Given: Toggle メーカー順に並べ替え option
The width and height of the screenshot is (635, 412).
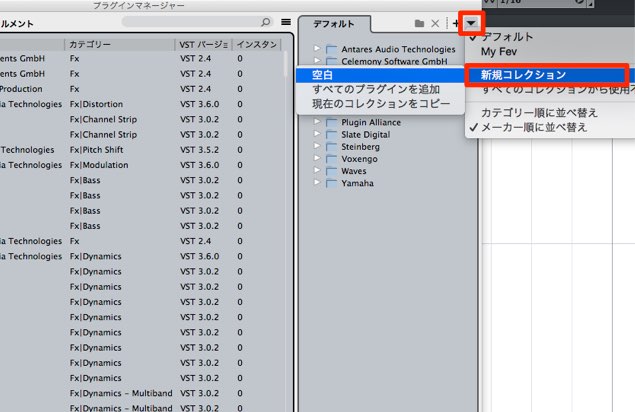Looking at the screenshot, I should 534,127.
